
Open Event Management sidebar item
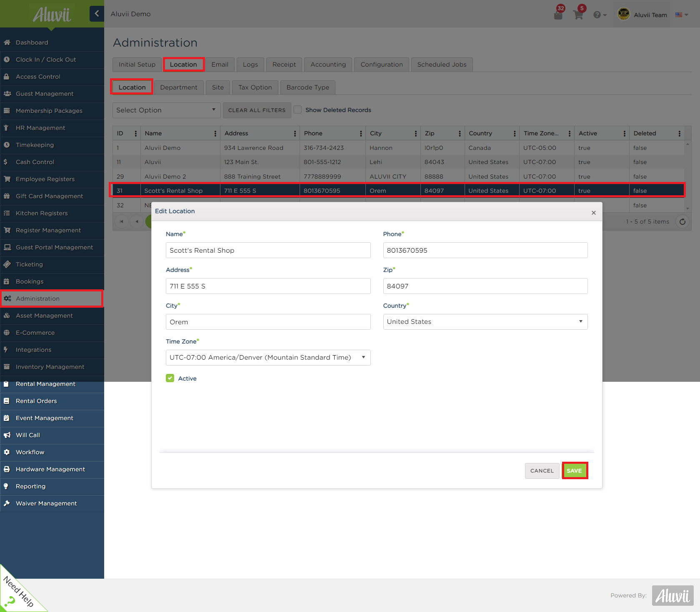52,418
